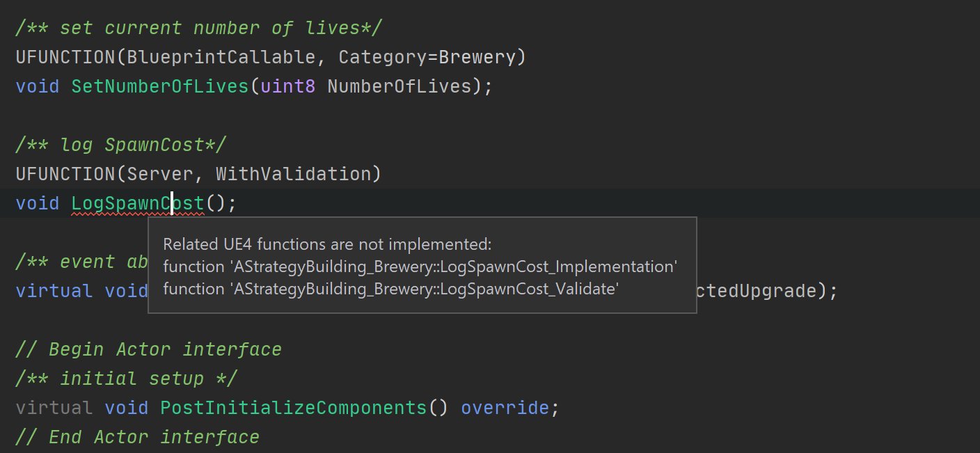980x453 pixels.
Task: Click the Category=Brewery specifier
Action: [x=427, y=57]
